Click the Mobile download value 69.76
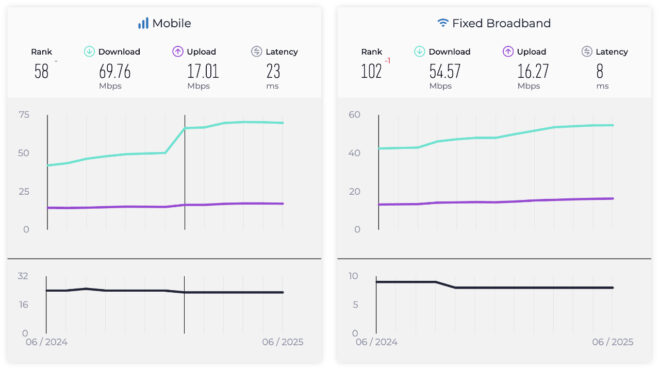Image resolution: width=660 pixels, height=371 pixels. [115, 71]
